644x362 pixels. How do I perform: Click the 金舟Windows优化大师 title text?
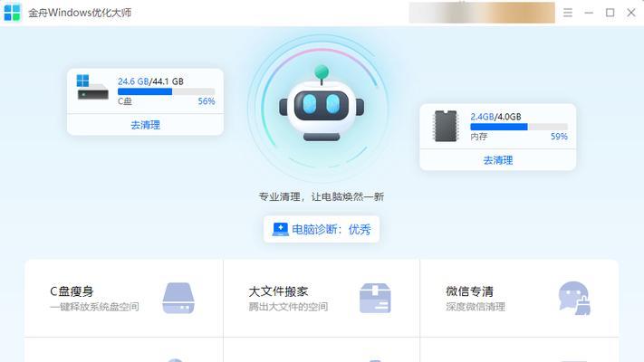point(80,13)
